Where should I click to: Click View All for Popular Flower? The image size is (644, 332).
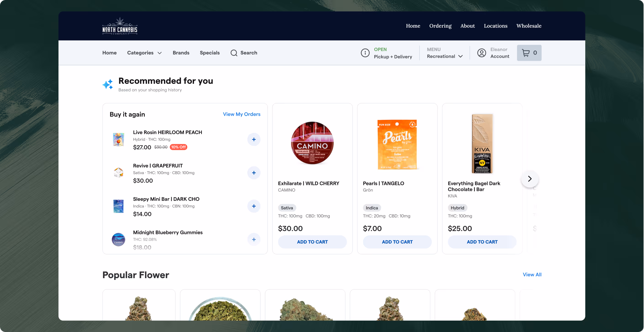[x=532, y=274]
